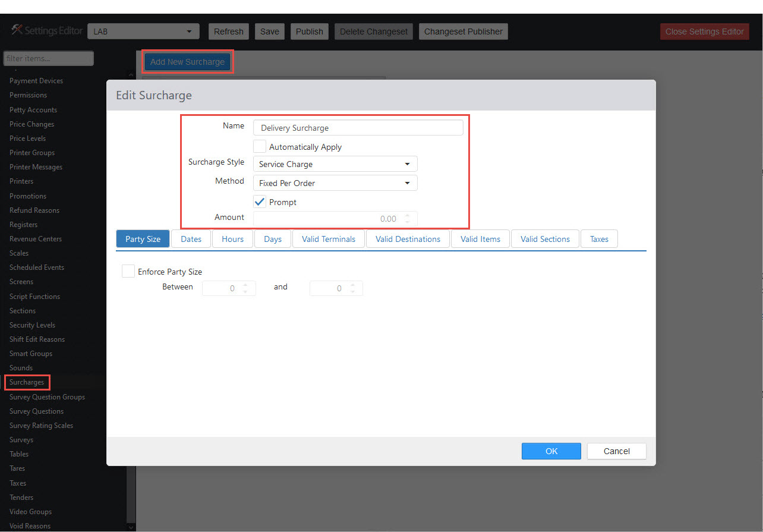Open the Valid Destinations tab
Image resolution: width=763 pixels, height=532 pixels.
coord(408,239)
